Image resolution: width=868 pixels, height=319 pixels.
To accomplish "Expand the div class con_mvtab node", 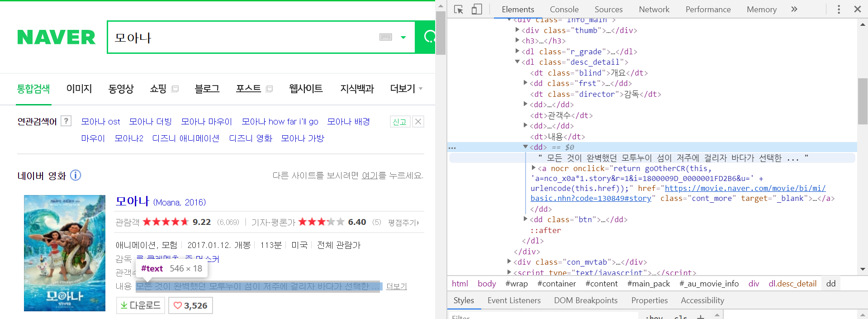I will [x=509, y=262].
